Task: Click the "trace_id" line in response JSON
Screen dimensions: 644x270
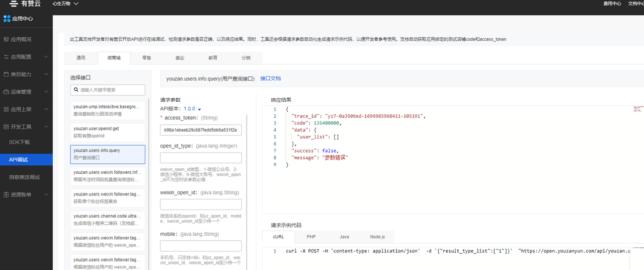Action: pyautogui.click(x=358, y=116)
